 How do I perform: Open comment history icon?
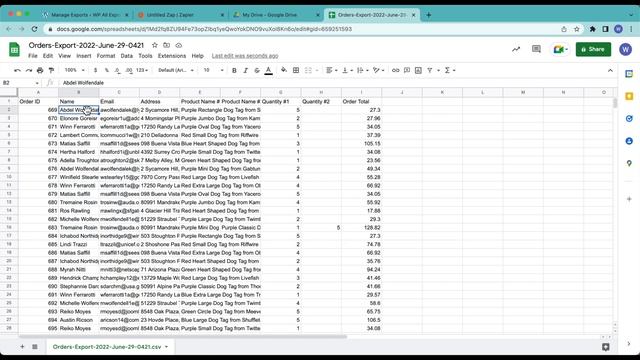pos(536,49)
